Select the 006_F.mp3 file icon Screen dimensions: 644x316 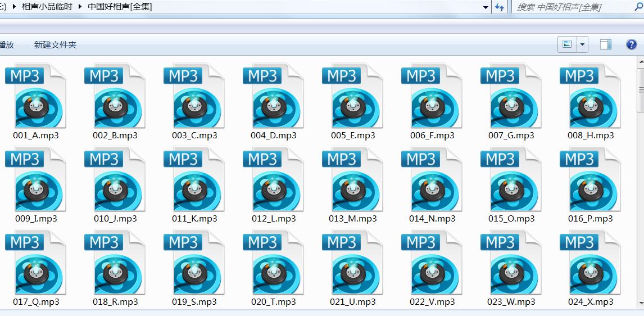(x=432, y=96)
